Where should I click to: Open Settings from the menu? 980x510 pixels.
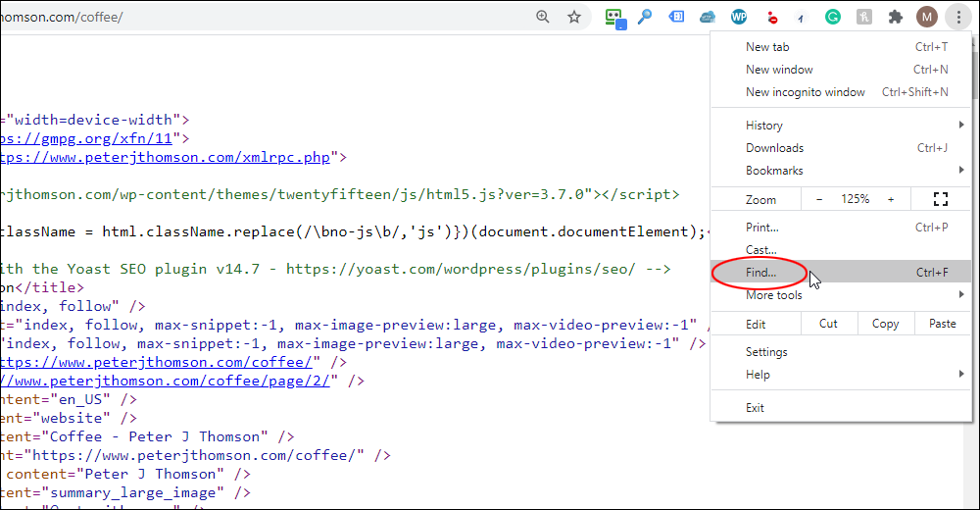pyautogui.click(x=841, y=352)
